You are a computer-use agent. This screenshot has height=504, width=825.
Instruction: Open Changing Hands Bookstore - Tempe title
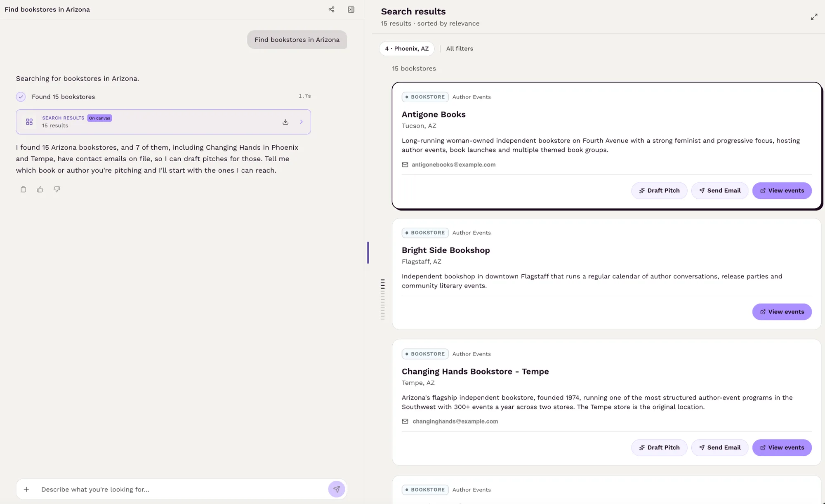pos(475,371)
